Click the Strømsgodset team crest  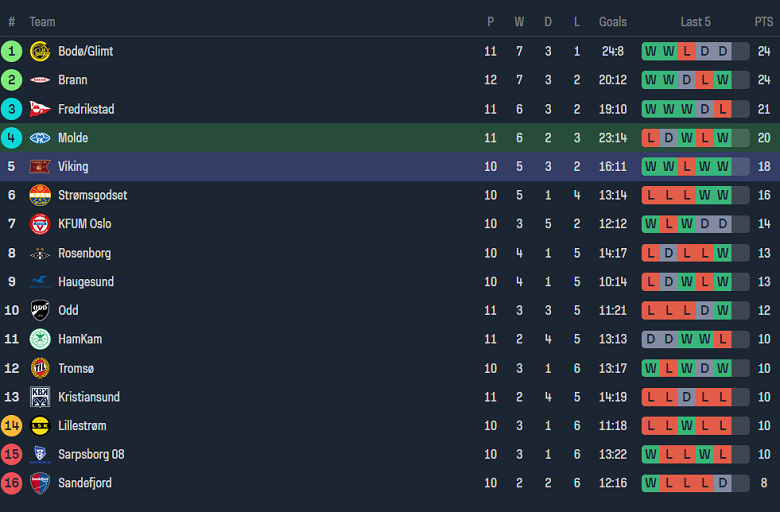40,195
